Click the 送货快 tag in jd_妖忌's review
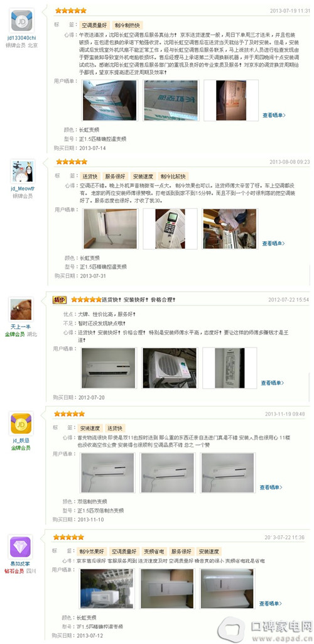This screenshot has width=314, height=644. 115,428
